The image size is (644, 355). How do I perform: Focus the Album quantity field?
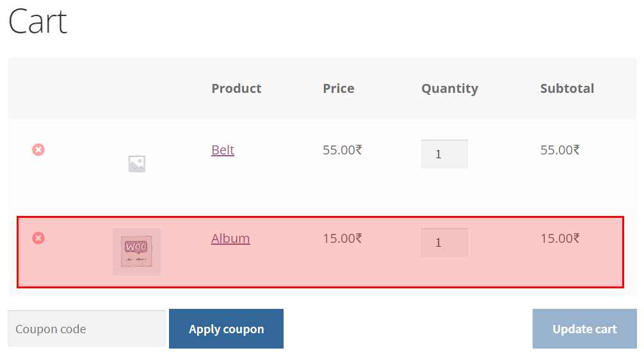point(444,243)
